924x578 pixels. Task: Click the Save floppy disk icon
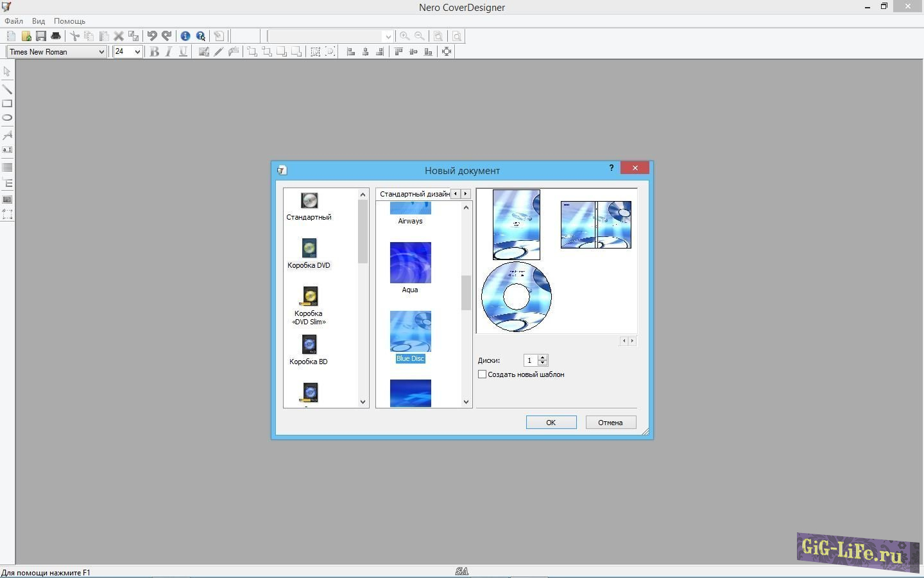[x=41, y=36]
